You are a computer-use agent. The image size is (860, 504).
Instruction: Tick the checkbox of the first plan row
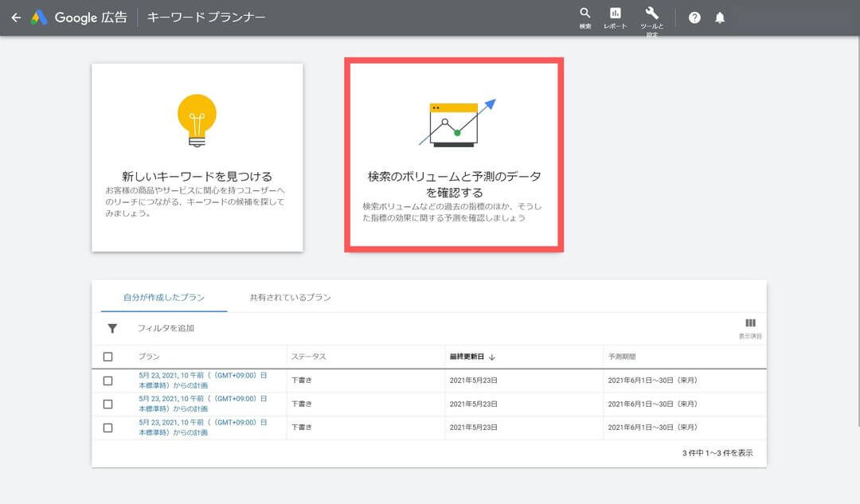(x=108, y=381)
